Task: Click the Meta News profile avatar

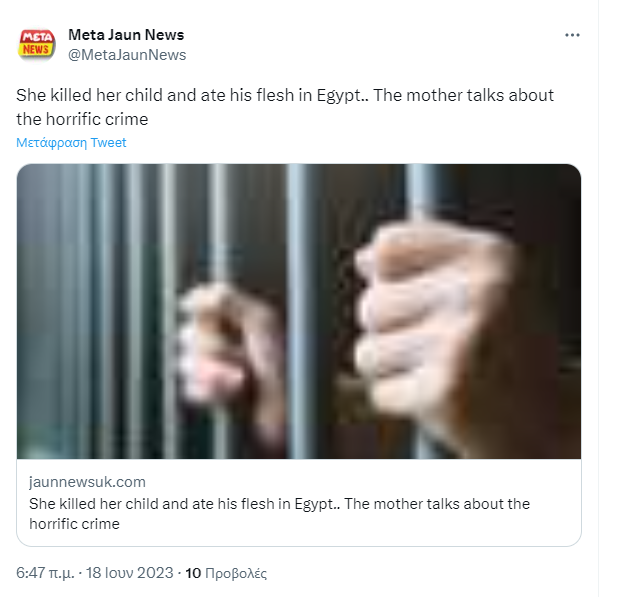Action: [36, 44]
